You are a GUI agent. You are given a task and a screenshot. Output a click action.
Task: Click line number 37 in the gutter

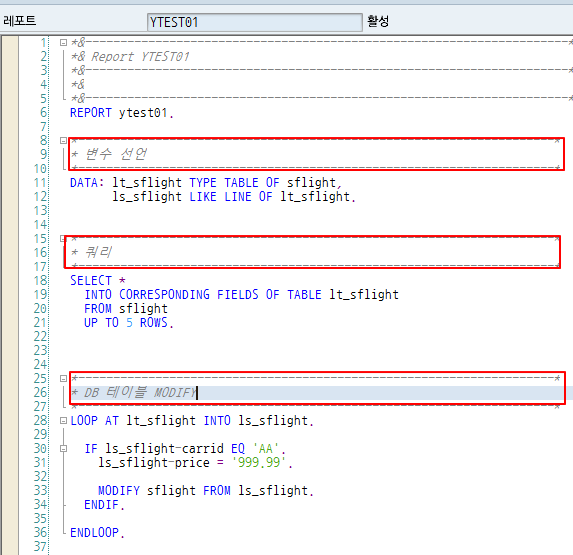coord(41,546)
